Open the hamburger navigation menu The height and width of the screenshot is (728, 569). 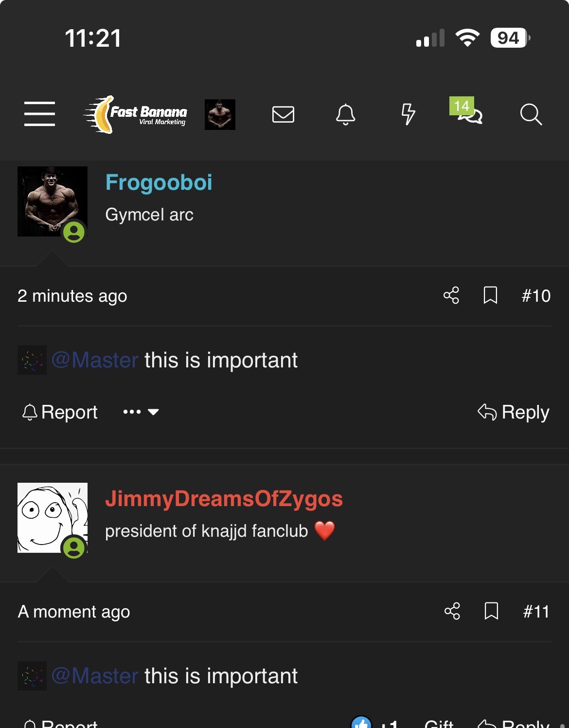[39, 114]
